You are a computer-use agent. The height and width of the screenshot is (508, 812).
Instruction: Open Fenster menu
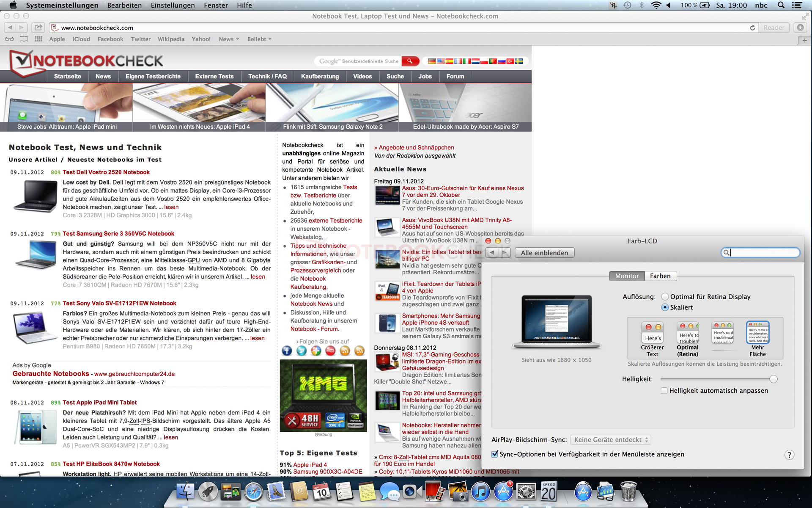[216, 5]
